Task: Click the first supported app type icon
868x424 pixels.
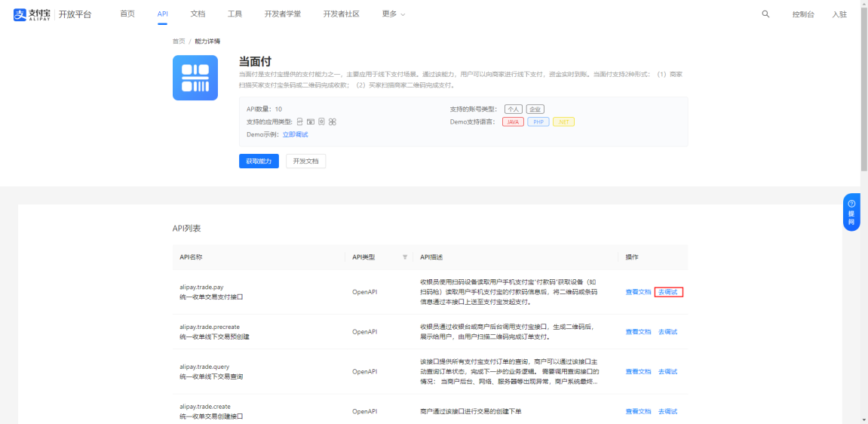Action: point(300,121)
